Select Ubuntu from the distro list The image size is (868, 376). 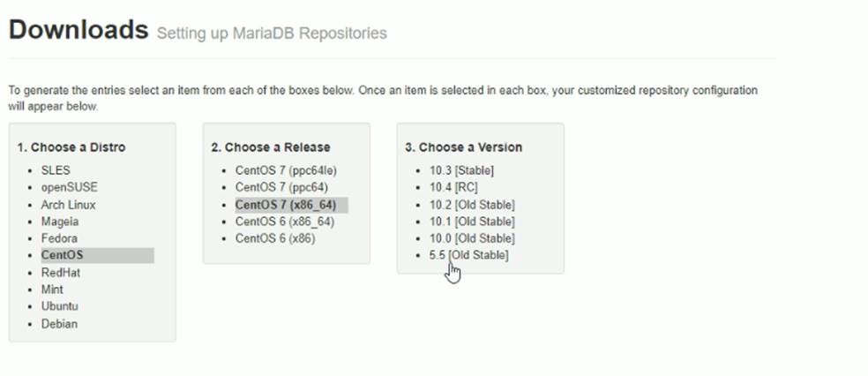pos(59,307)
